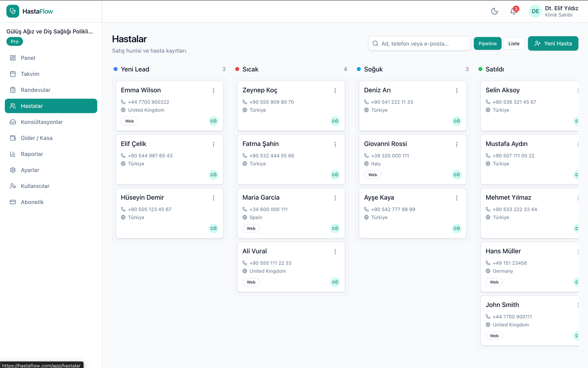Open Selin Aksoy patient card
588x368 pixels.
(530, 106)
